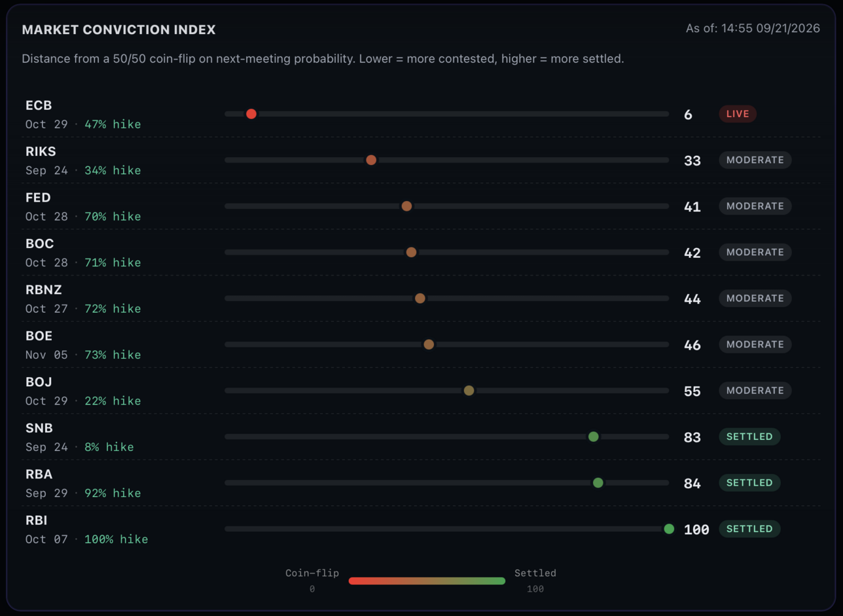Click the RIKS bank name
843x616 pixels.
pos(41,151)
